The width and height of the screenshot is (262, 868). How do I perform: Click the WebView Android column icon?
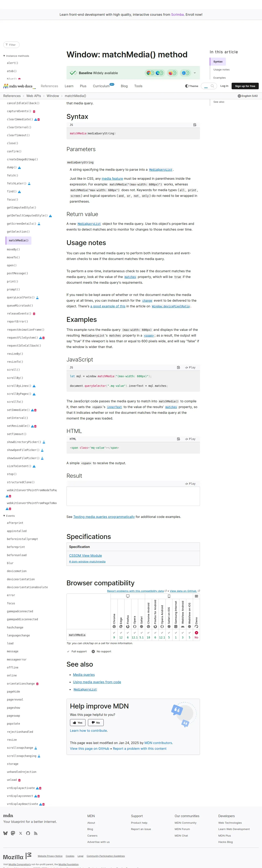(x=183, y=626)
